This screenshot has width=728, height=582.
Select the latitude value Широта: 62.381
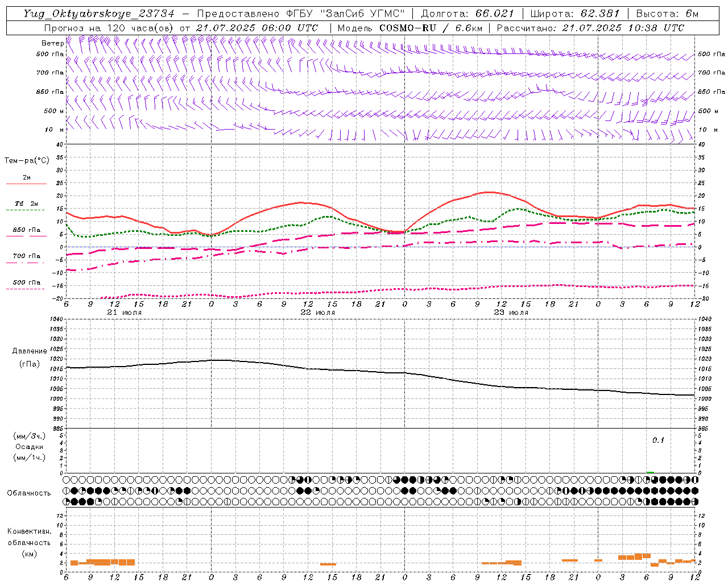coord(574,14)
